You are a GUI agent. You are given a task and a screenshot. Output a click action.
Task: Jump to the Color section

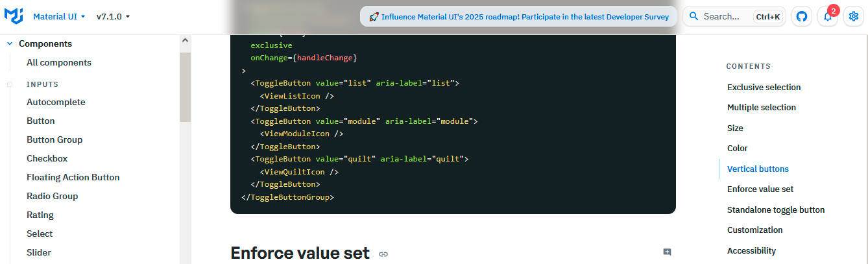click(738, 148)
